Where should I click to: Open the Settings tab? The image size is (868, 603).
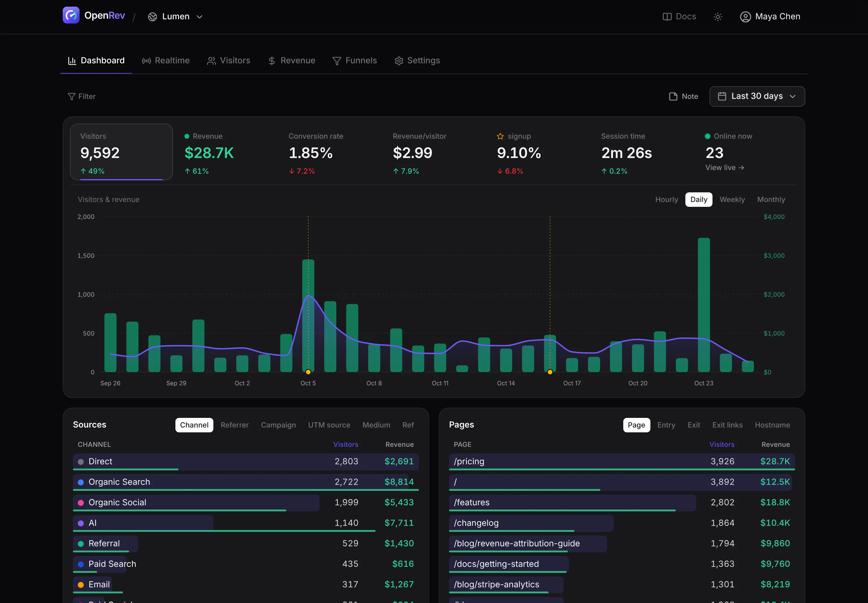(x=417, y=61)
